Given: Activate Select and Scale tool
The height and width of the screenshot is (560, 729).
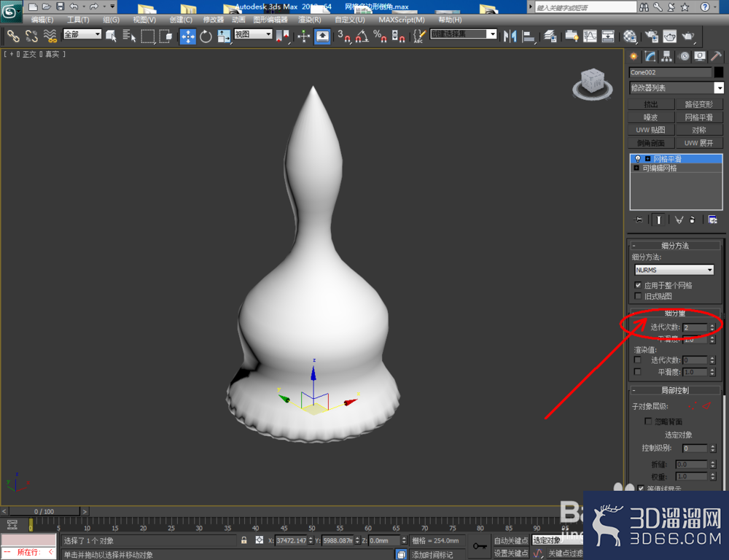Looking at the screenshot, I should tap(224, 36).
